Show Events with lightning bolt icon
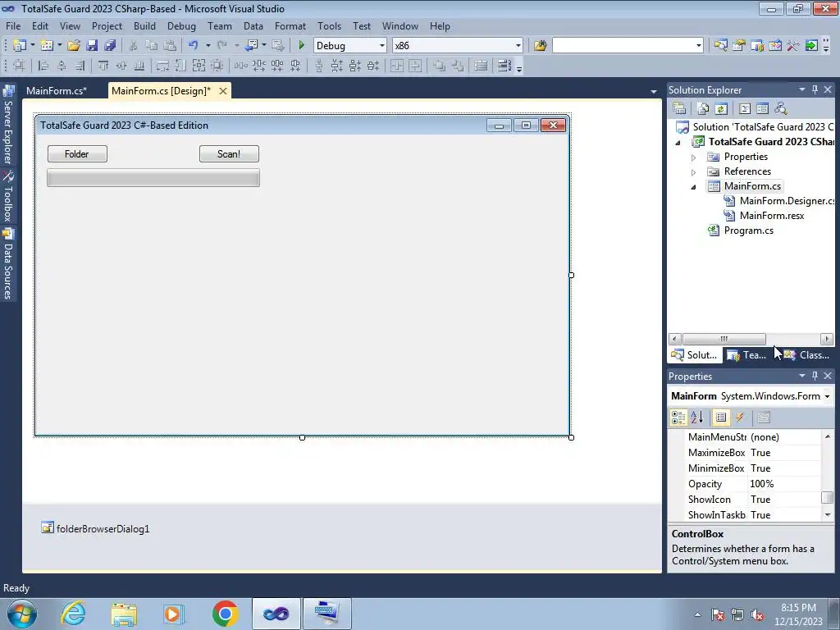 tap(740, 418)
